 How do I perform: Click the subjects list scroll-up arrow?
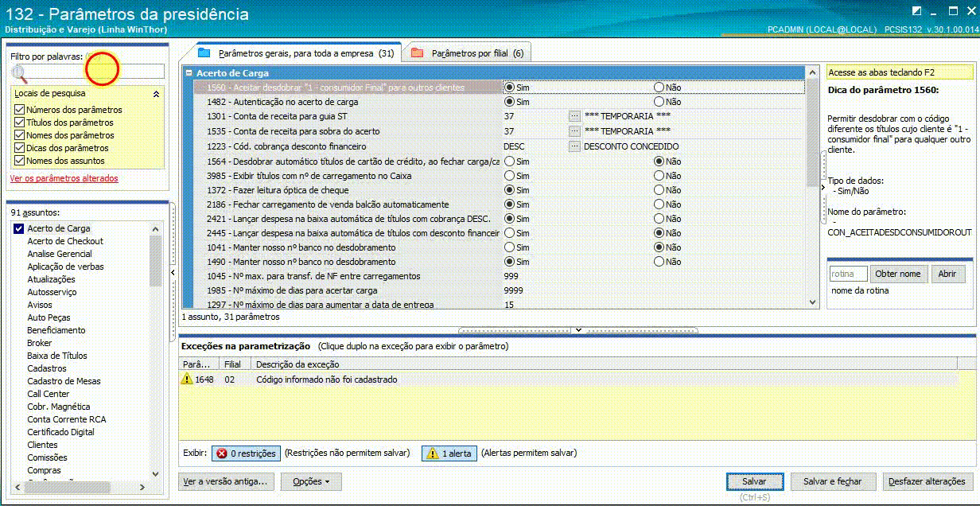coord(156,228)
